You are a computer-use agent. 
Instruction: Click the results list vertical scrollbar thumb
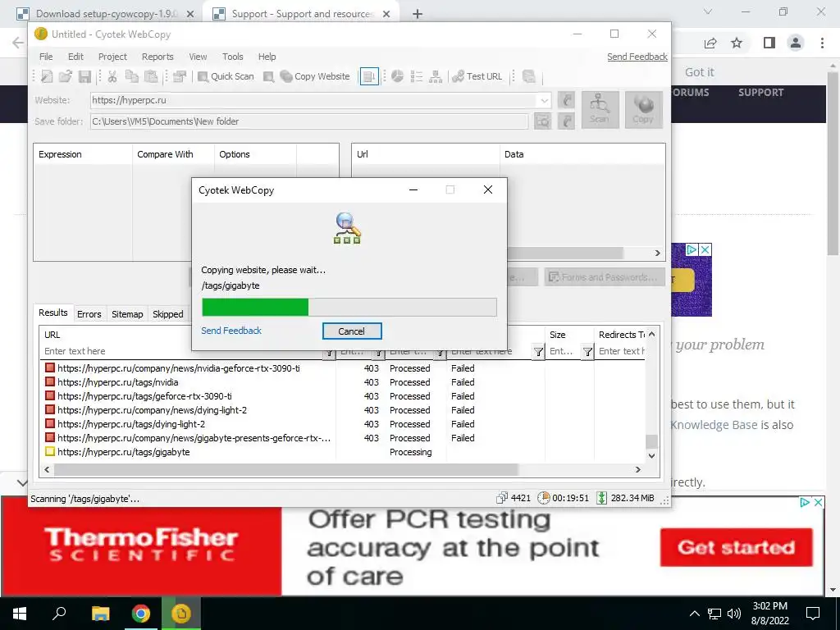[651, 441]
